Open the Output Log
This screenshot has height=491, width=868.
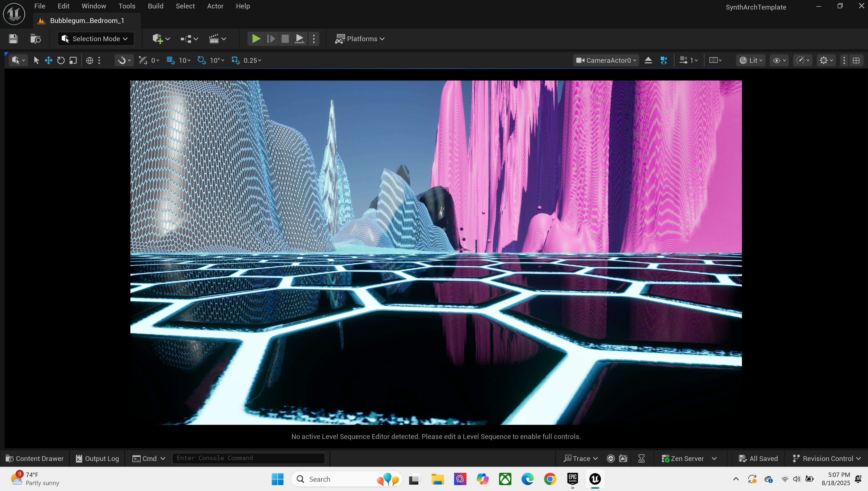[97, 459]
